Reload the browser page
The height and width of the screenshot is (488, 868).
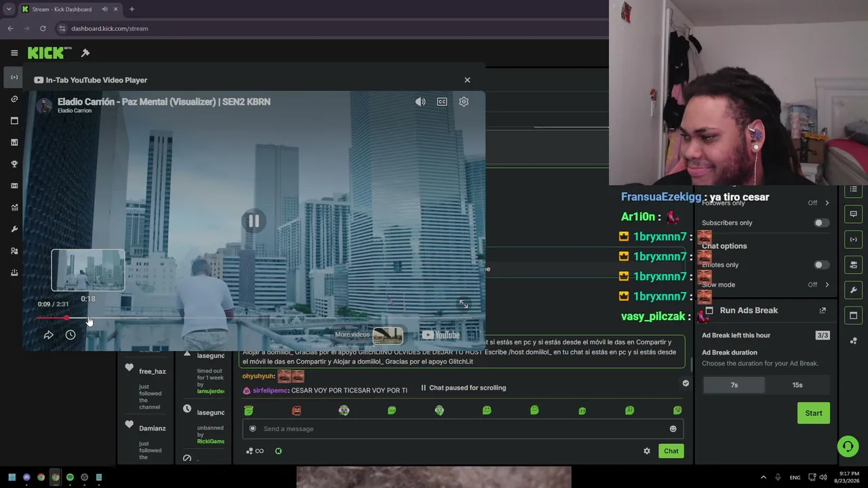click(x=43, y=28)
